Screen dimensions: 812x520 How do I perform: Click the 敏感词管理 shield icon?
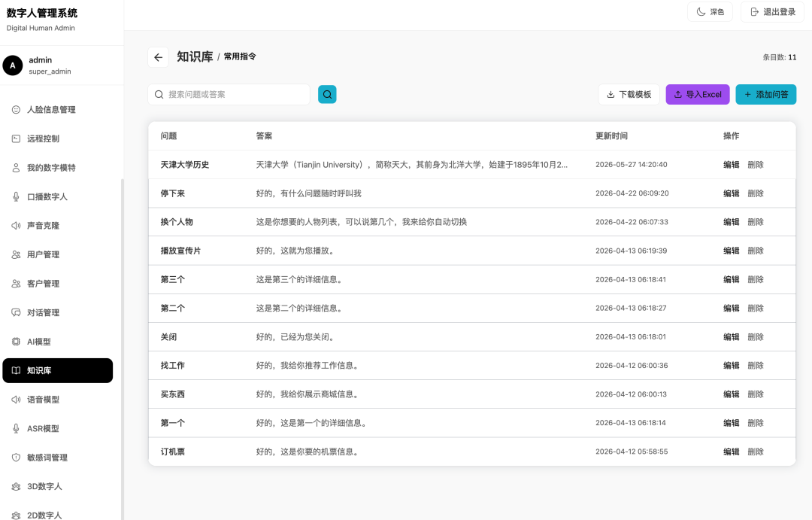[16, 458]
